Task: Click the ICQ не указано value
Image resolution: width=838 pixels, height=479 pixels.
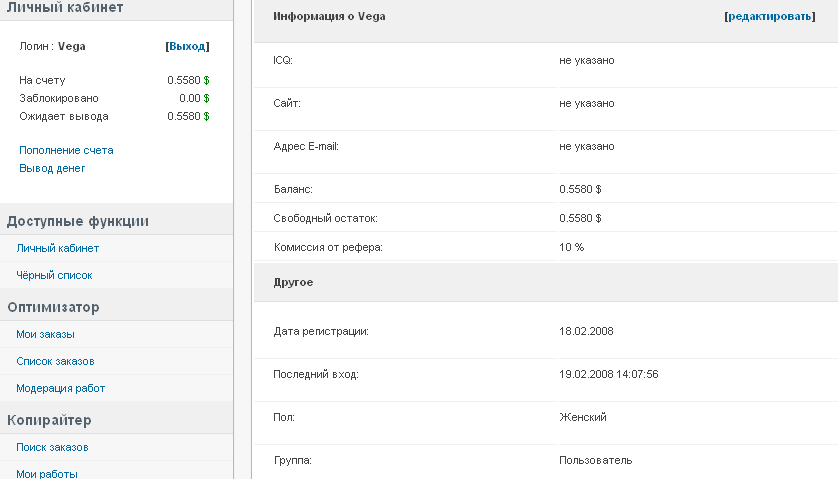Action: (x=587, y=60)
